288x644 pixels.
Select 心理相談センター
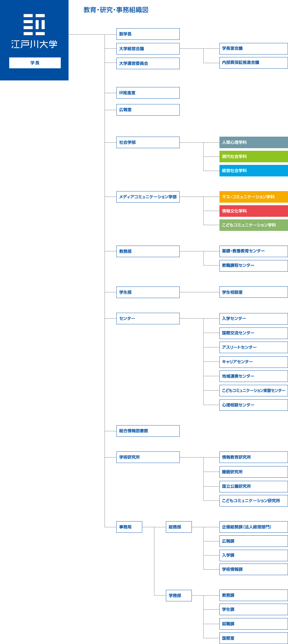(254, 405)
